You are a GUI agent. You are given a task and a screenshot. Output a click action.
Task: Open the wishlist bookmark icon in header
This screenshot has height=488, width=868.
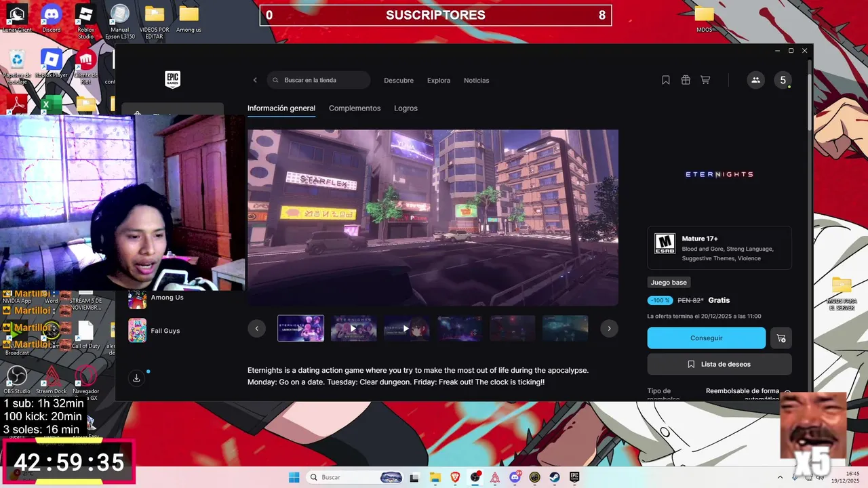click(666, 80)
